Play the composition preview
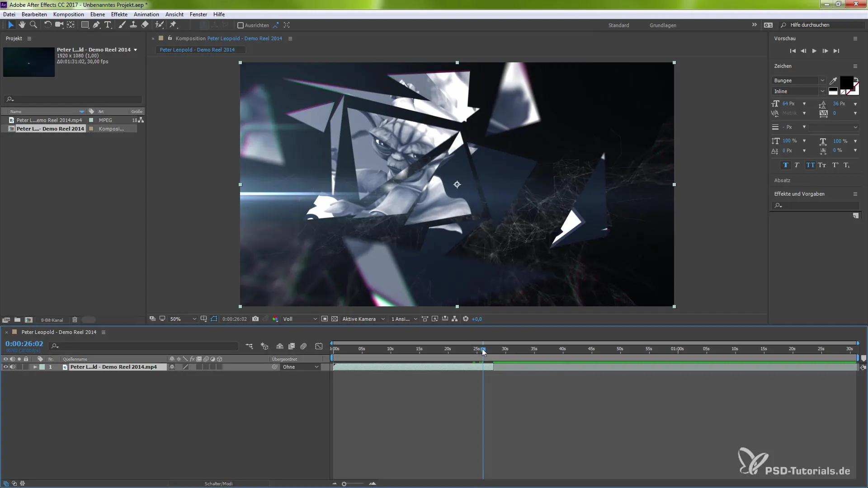This screenshot has width=868, height=488. (x=814, y=51)
